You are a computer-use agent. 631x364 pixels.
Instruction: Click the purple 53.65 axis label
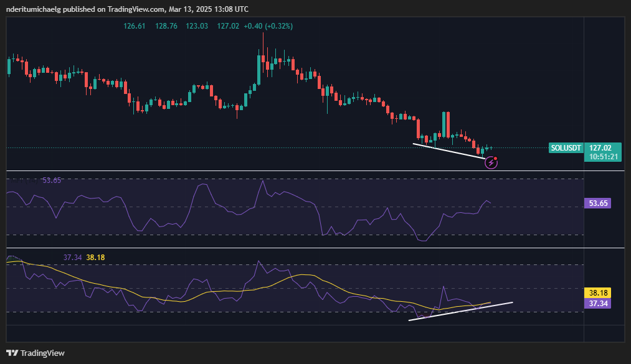pos(598,203)
